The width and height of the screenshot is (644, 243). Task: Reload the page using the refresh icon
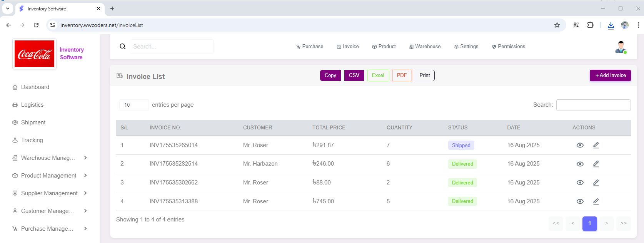(x=36, y=25)
